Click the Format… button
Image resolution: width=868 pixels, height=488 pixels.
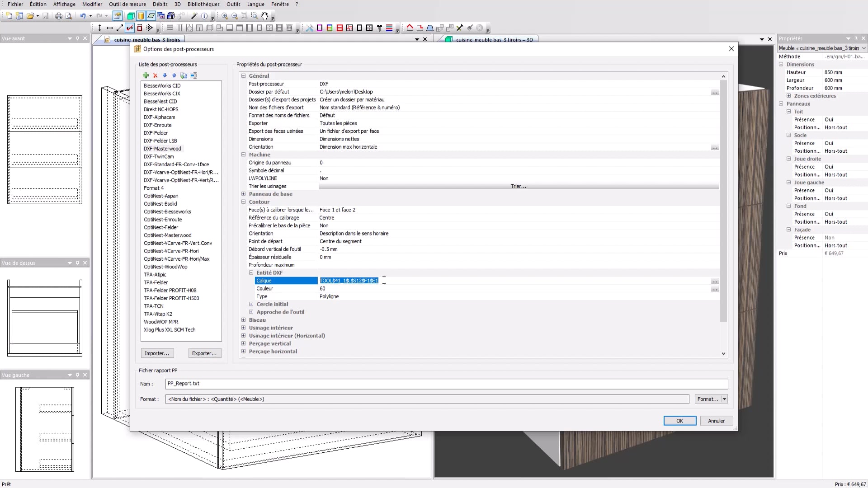pyautogui.click(x=708, y=399)
